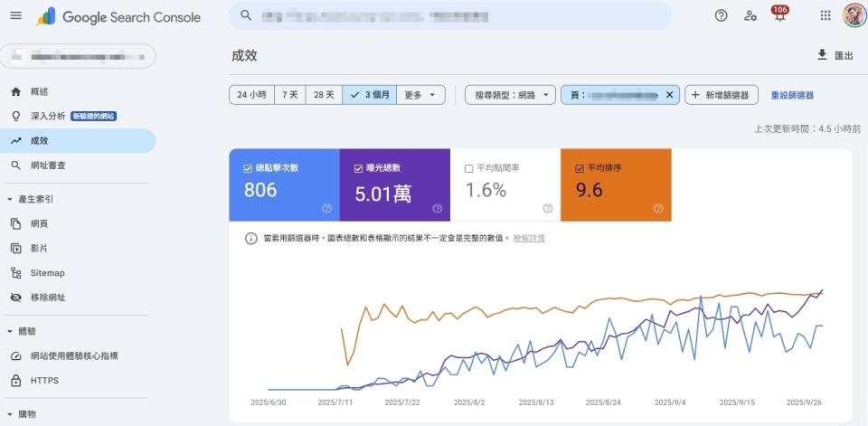Click the 重設篩選器 link
The image size is (868, 426).
point(792,95)
